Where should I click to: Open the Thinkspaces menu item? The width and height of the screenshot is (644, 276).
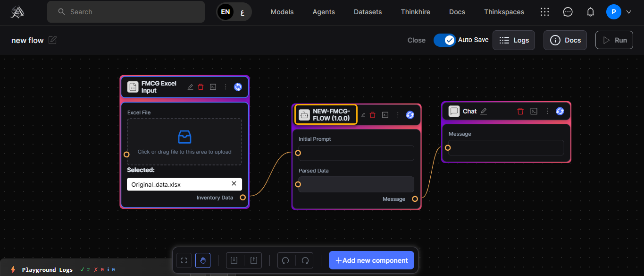(504, 12)
